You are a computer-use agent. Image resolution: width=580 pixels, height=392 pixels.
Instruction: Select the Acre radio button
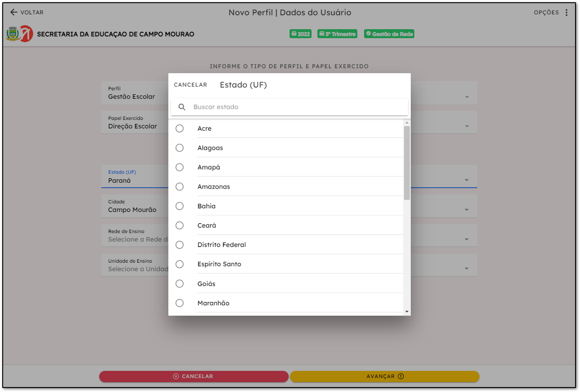pyautogui.click(x=180, y=128)
